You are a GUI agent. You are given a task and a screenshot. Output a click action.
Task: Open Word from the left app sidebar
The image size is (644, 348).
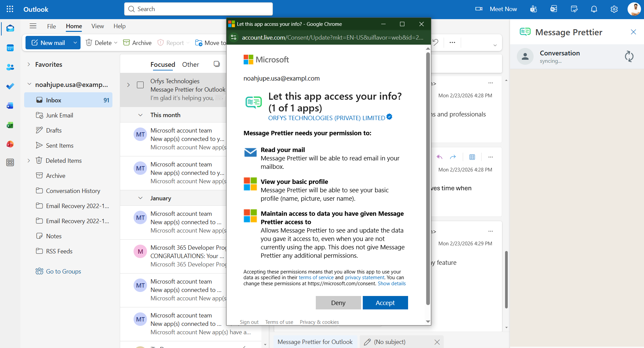tap(10, 105)
